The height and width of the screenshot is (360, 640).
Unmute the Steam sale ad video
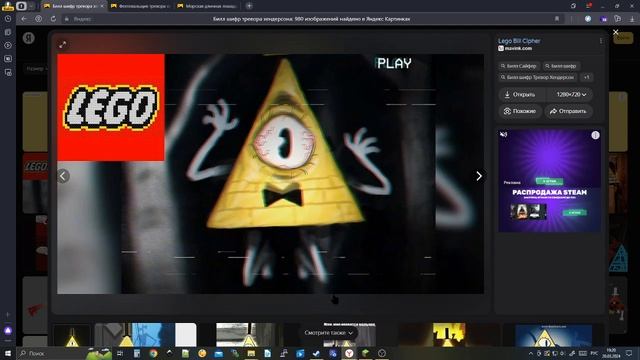504,134
